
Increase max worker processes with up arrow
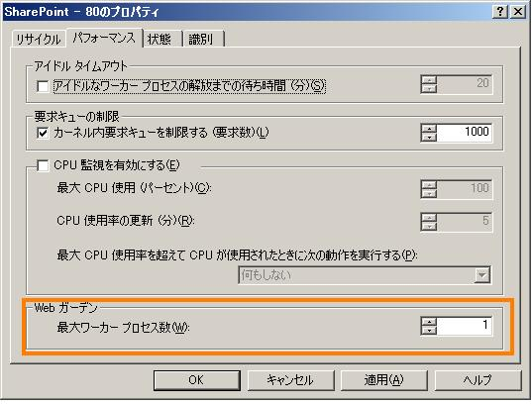(429, 322)
